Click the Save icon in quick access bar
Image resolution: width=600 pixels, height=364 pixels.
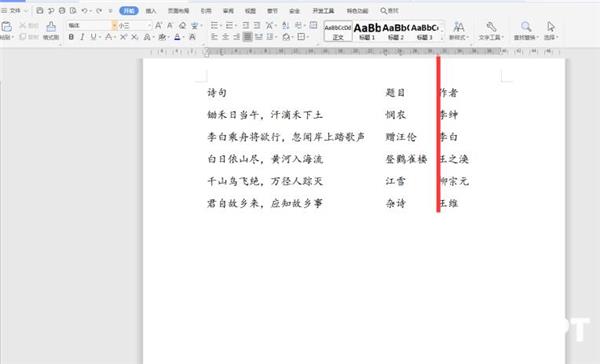(x=40, y=11)
